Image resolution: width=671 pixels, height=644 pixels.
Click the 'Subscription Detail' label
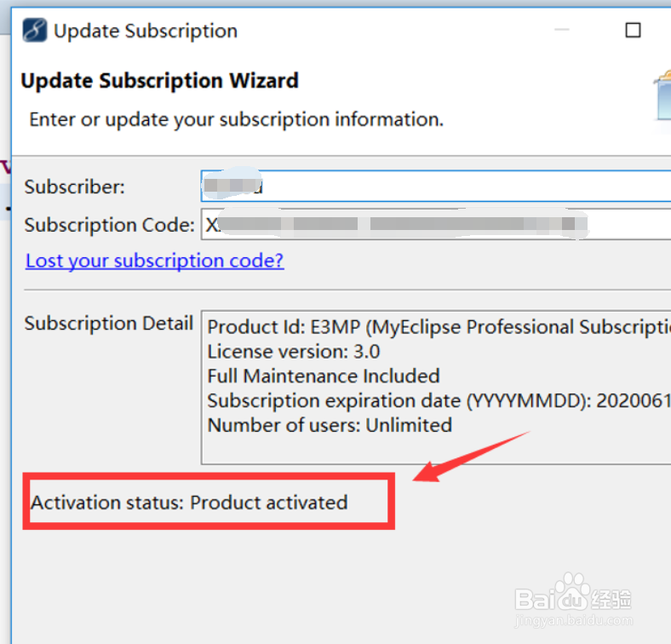[x=109, y=324]
